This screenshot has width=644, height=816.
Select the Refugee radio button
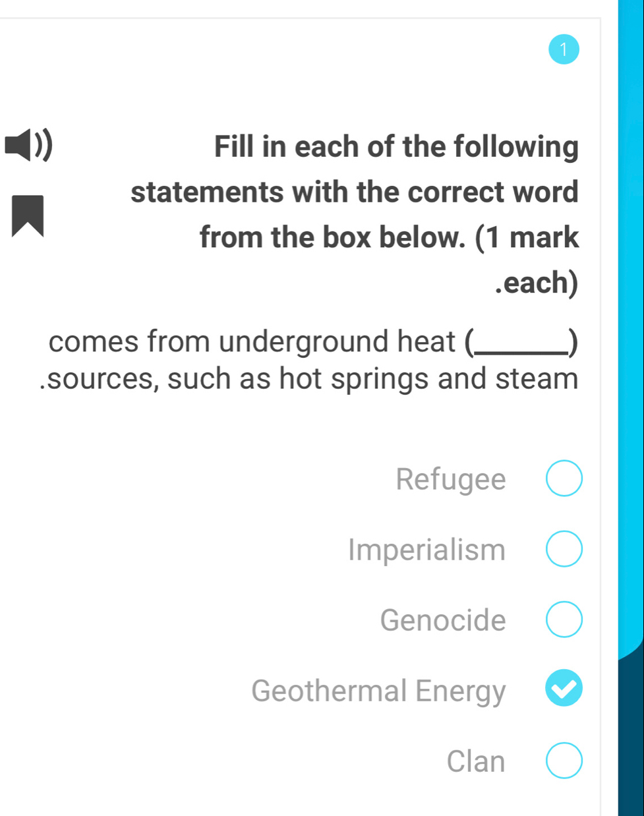564,479
